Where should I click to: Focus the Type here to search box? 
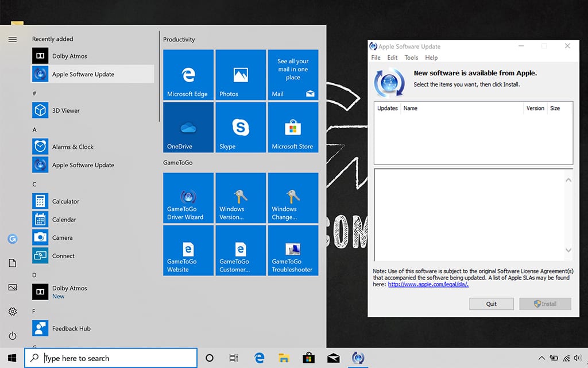click(111, 358)
